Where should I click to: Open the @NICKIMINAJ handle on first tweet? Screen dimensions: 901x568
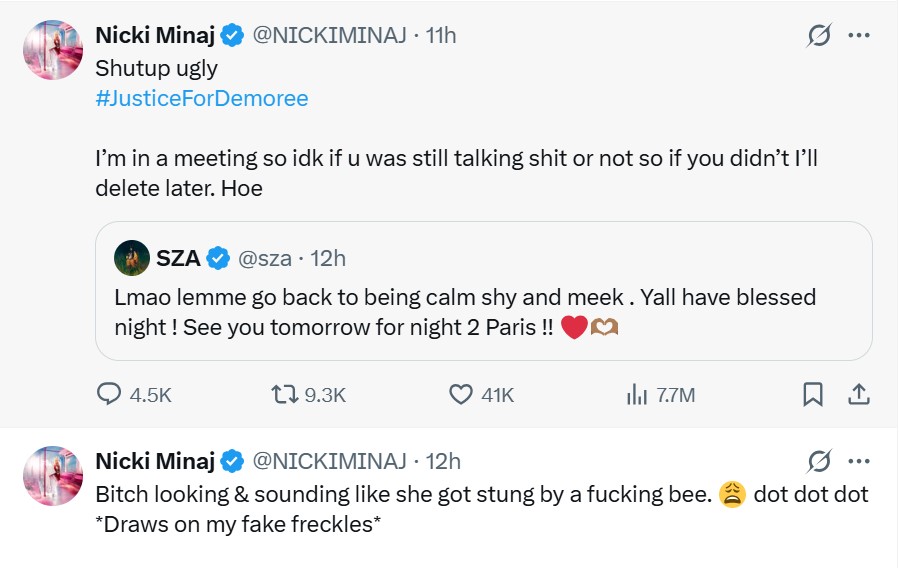click(330, 36)
